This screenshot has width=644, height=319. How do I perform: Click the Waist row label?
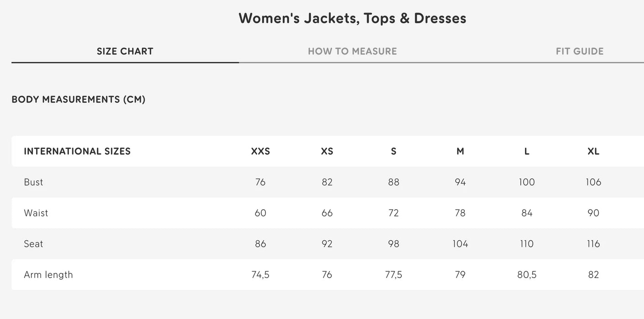coord(36,213)
